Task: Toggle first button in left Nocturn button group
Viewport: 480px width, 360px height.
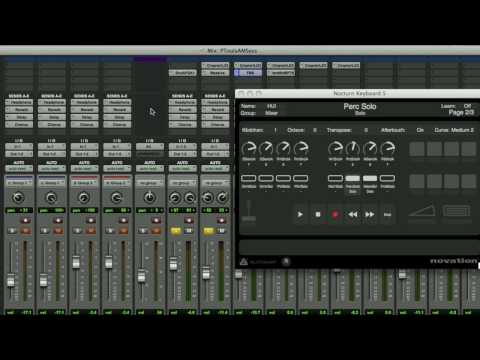Action: (x=249, y=178)
